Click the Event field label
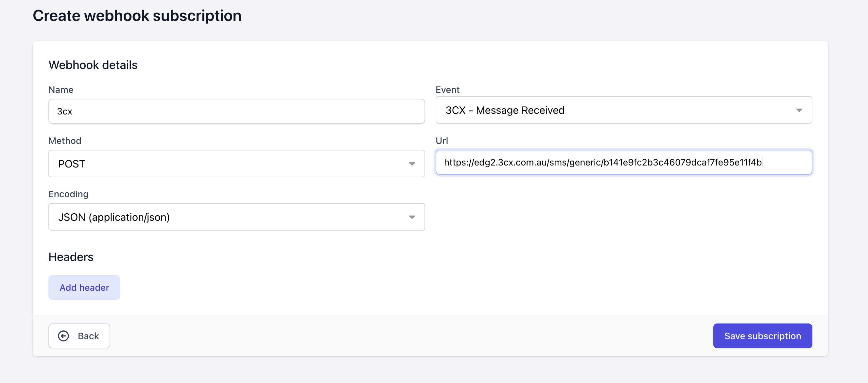Screen dimensions: 868x383 pos(447,90)
